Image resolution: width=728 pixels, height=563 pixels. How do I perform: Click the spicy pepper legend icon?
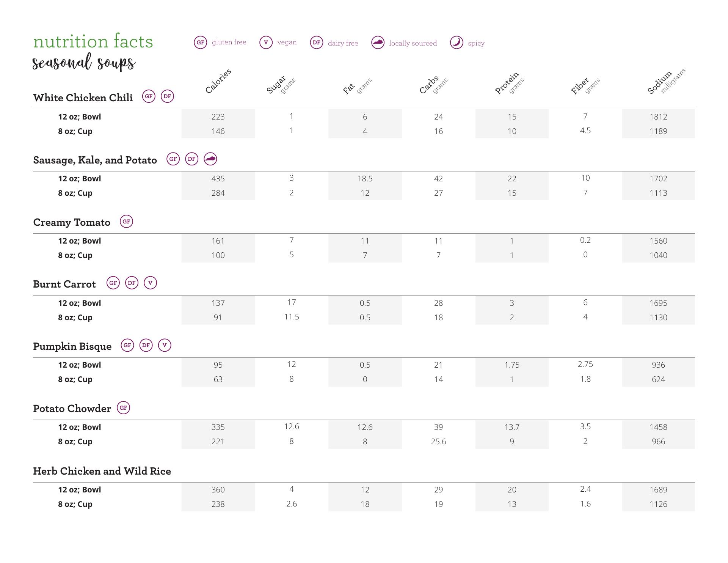457,42
